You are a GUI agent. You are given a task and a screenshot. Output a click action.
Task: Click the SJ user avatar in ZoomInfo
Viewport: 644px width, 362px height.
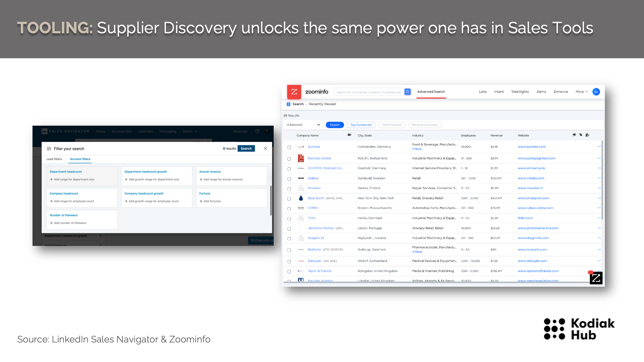tap(596, 92)
